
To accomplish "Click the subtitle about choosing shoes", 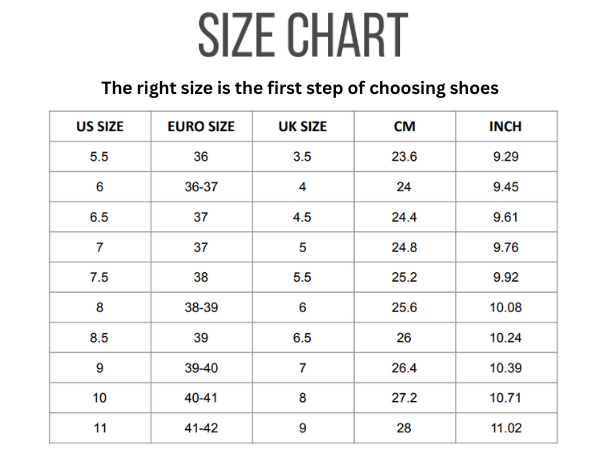I will pyautogui.click(x=300, y=88).
